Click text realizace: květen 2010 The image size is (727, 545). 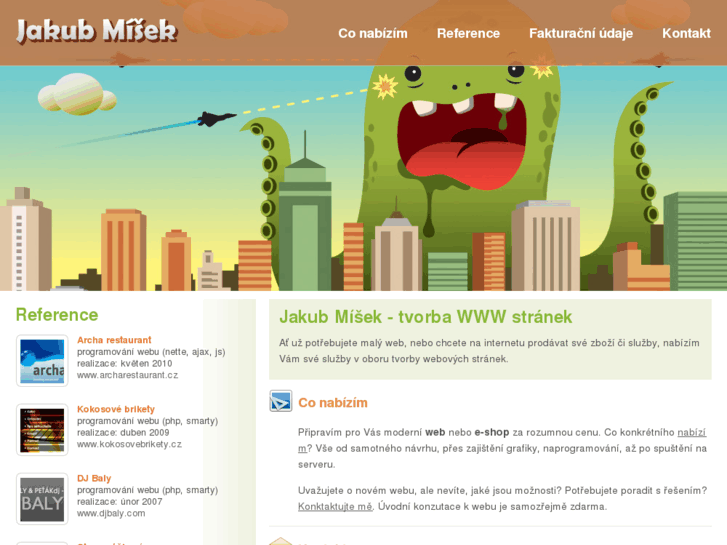[x=124, y=364]
